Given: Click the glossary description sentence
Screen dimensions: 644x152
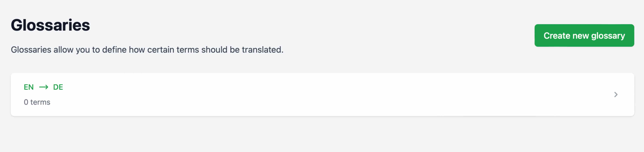Looking at the screenshot, I should pos(147,50).
